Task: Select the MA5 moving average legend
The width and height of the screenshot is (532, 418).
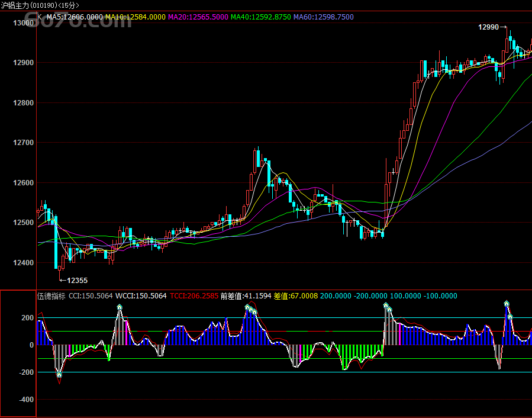Action: coord(74,17)
